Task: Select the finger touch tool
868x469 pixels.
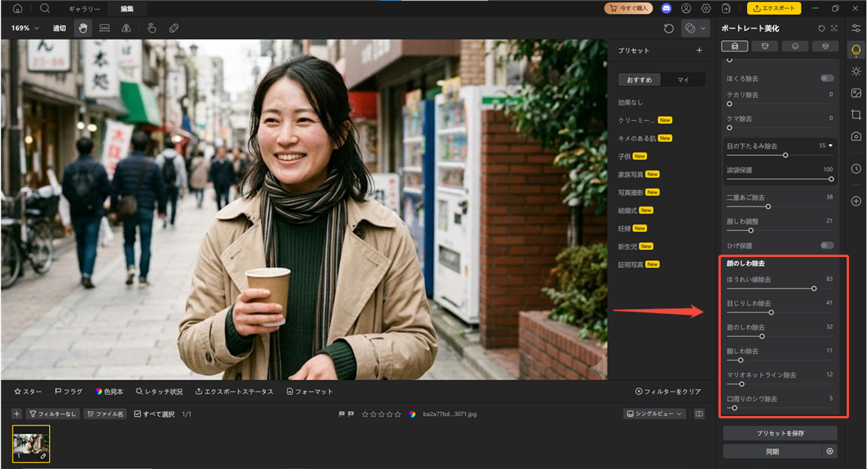Action: [152, 28]
